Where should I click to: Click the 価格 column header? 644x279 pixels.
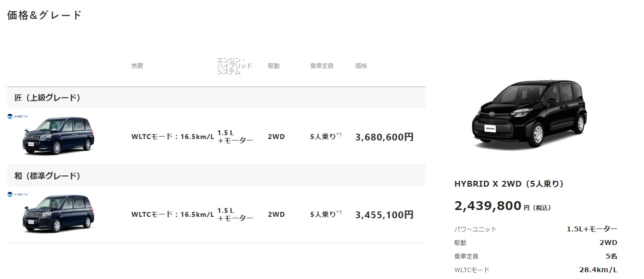[x=361, y=66]
